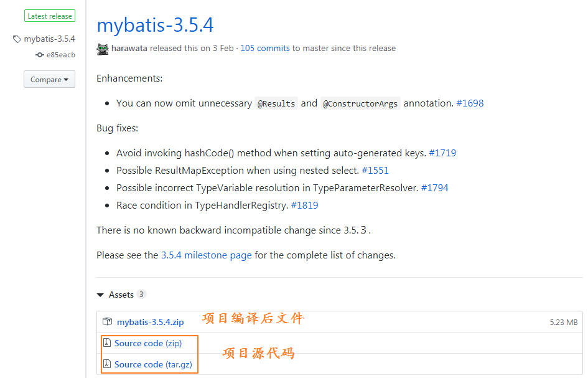The height and width of the screenshot is (378, 588).
Task: Click the @ConstructorArgs code label
Action: click(x=360, y=103)
